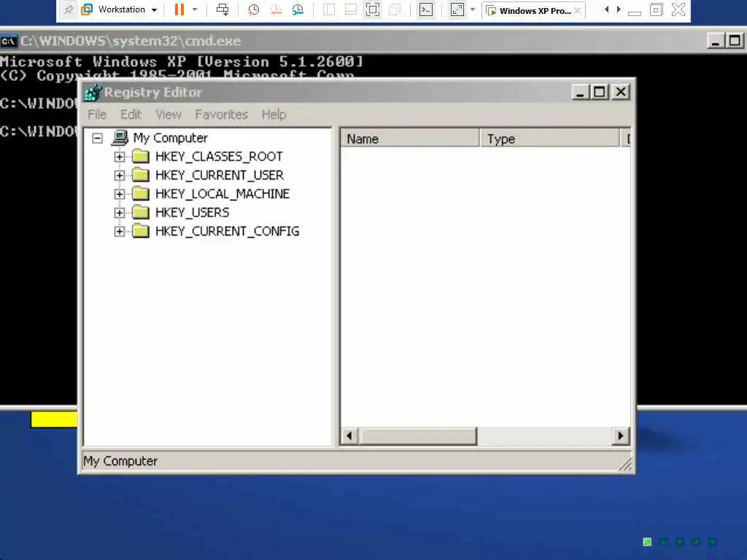Minimize the Registry Editor window
747x560 pixels.
click(580, 92)
